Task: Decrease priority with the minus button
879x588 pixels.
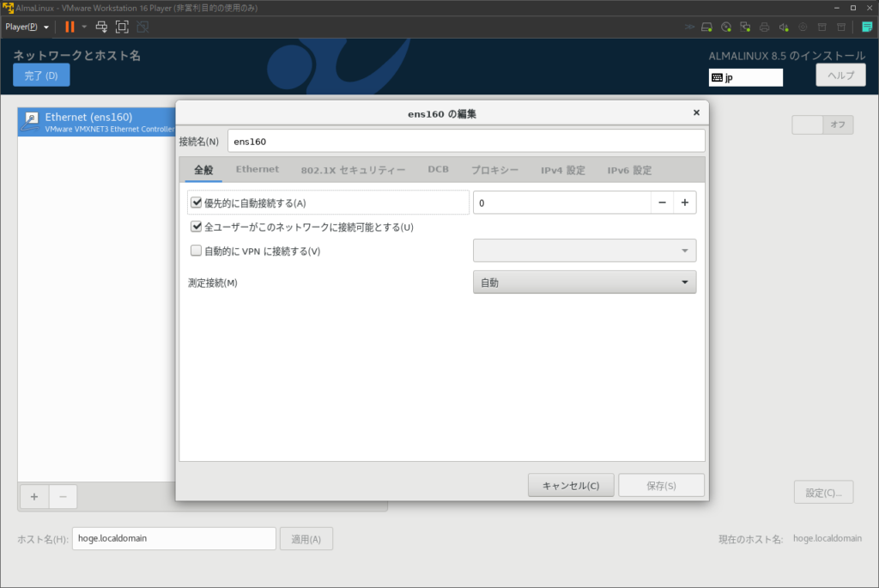Action: 662,203
